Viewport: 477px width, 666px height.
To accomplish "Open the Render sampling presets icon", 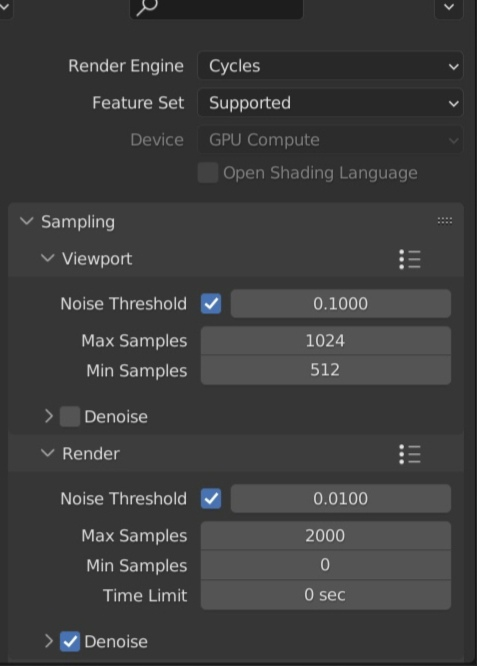I will 410,454.
